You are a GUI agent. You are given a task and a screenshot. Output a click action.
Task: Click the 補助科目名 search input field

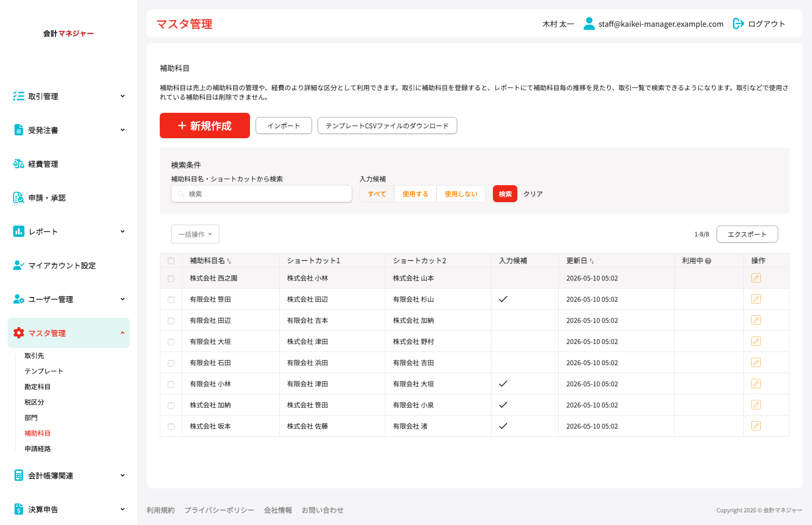pos(262,194)
